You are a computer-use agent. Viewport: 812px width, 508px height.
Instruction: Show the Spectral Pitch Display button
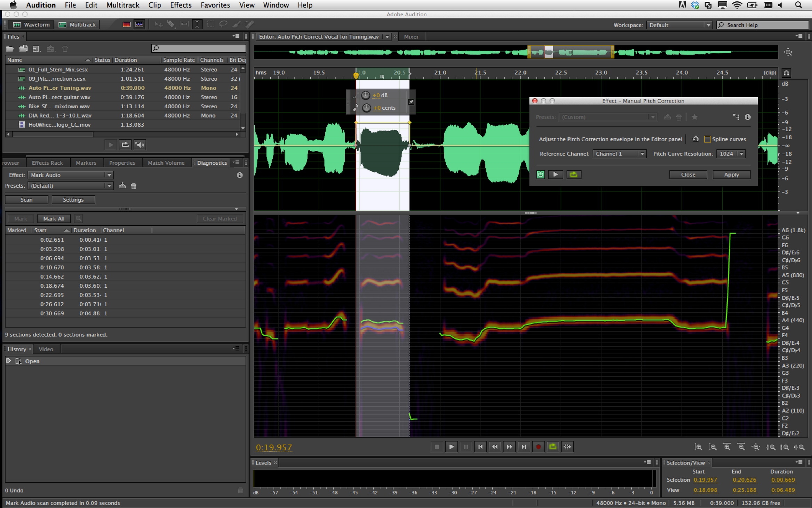click(139, 24)
